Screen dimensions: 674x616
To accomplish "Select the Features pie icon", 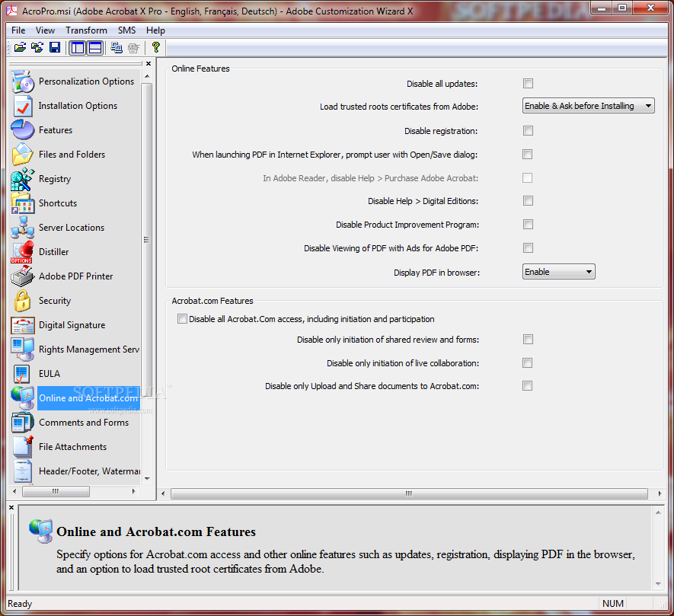I will [x=23, y=129].
